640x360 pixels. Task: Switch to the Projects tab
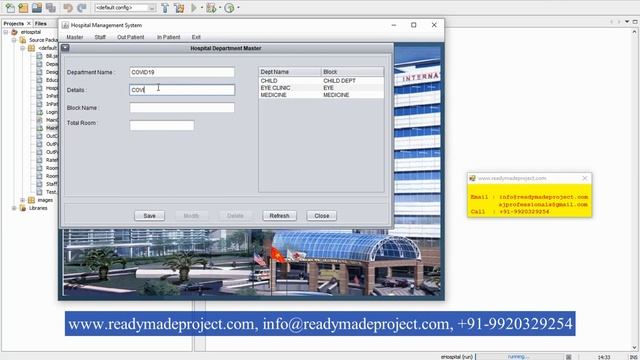coord(14,24)
